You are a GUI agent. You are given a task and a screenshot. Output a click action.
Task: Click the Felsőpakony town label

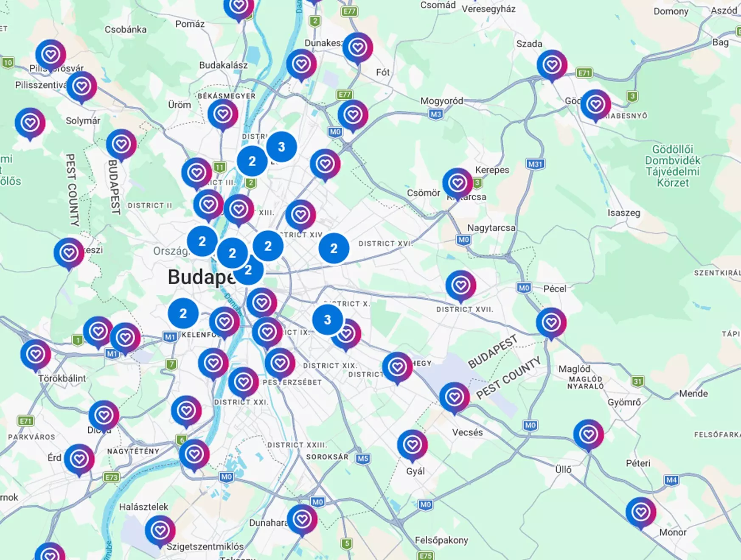click(441, 540)
